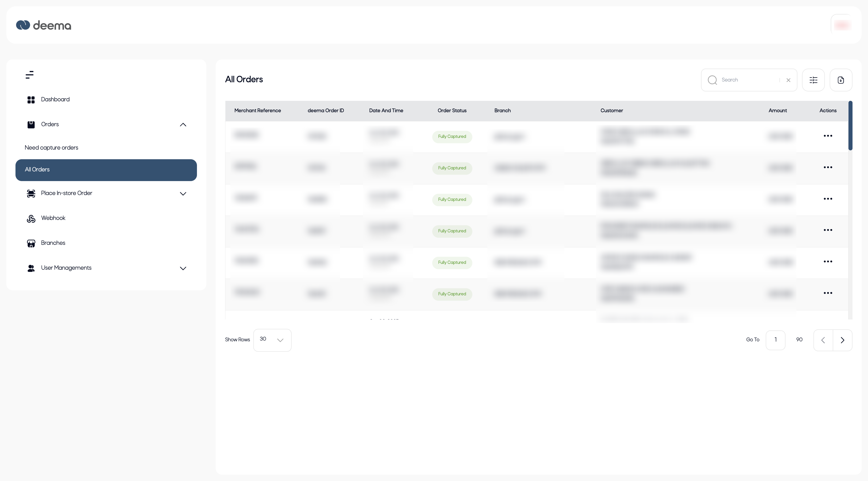Open the filter settings icon
The width and height of the screenshot is (868, 481).
(813, 80)
